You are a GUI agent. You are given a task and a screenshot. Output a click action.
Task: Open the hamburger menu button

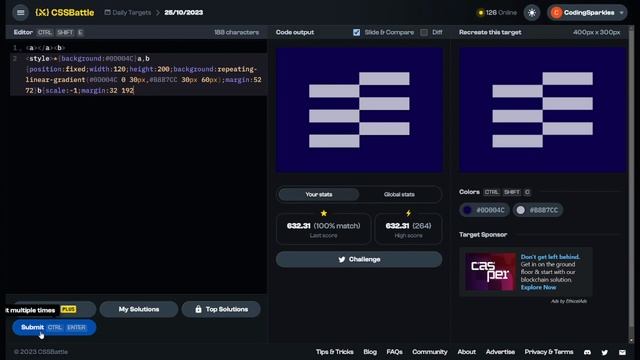tap(20, 13)
